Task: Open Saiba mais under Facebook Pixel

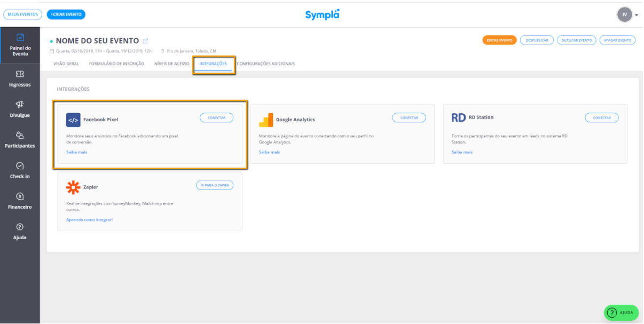Action: 76,152
